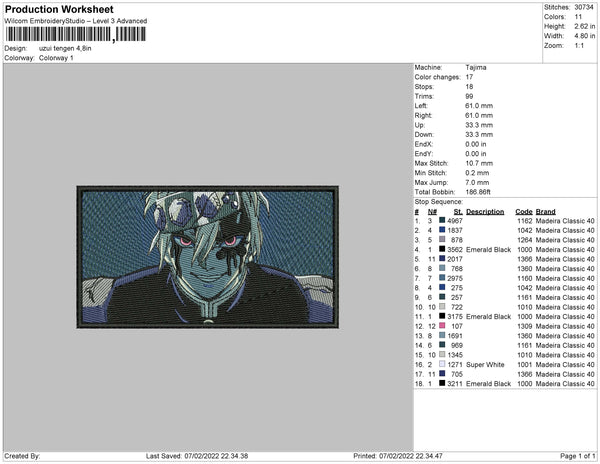Viewport: 600px width, 464px height.
Task: Choose the navy swatch beside stitch count 2017
Action: pyautogui.click(x=442, y=259)
